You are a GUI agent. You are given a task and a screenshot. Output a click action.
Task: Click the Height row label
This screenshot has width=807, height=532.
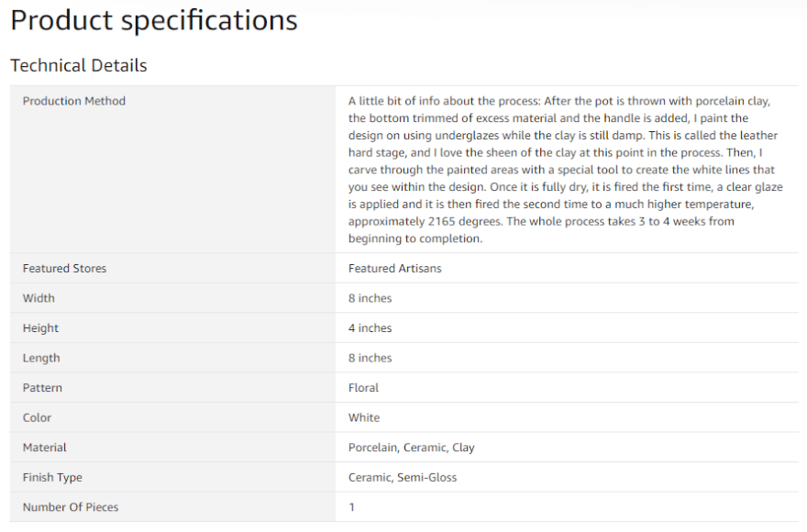(40, 328)
